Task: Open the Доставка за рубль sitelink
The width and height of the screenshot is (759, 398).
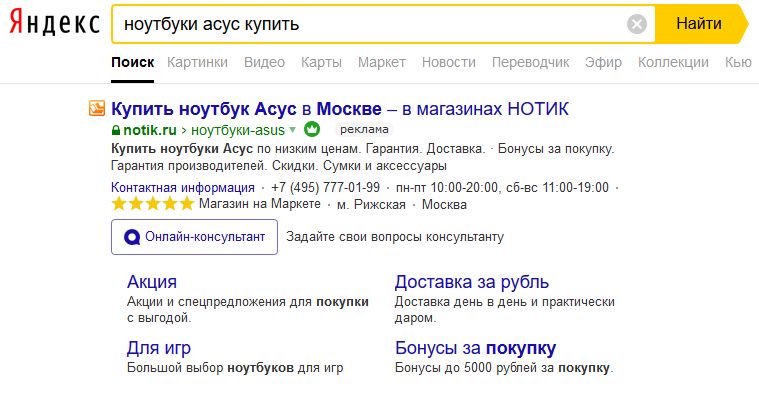Action: 472,282
